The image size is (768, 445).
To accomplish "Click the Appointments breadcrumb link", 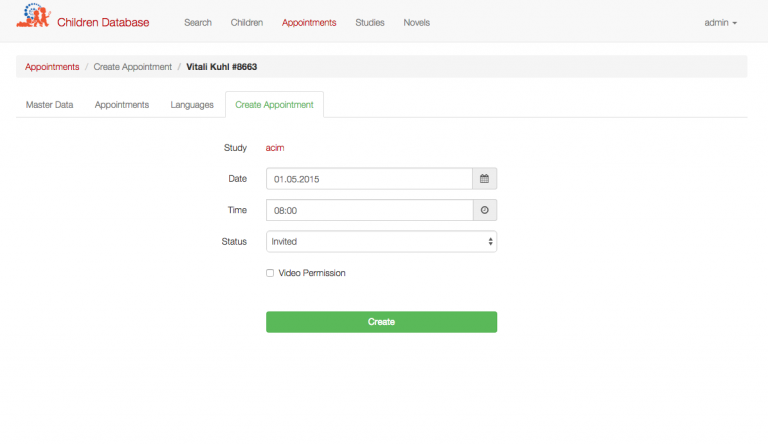I will [52, 67].
